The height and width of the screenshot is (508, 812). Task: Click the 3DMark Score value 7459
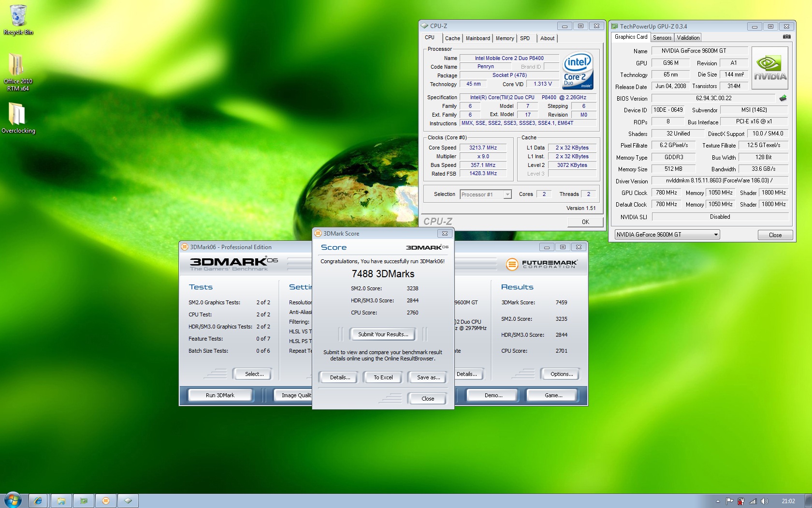click(561, 302)
